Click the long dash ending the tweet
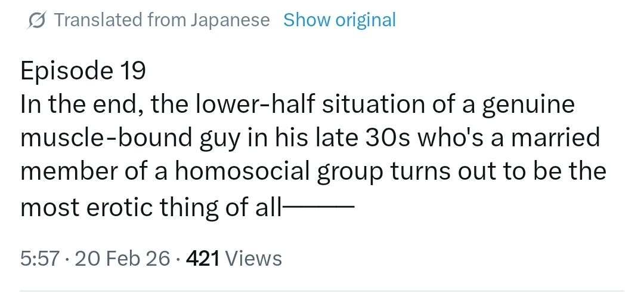This screenshot has width=644, height=292. (x=317, y=207)
